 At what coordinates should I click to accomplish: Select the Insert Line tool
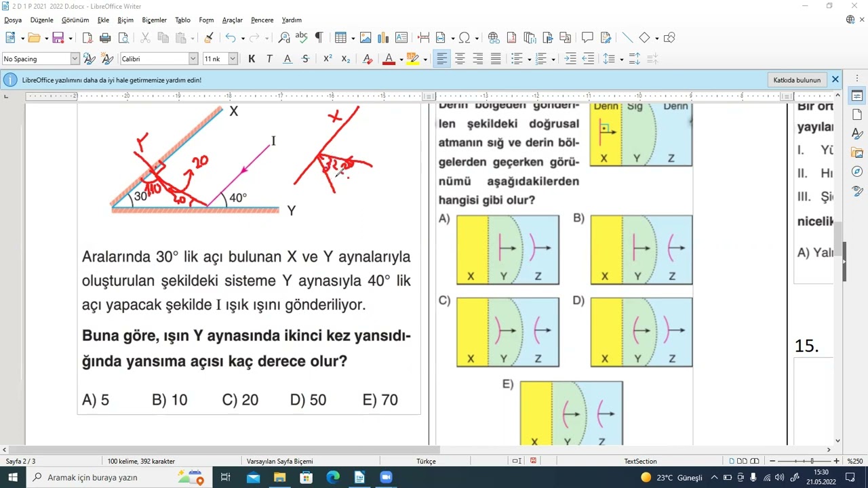point(627,38)
